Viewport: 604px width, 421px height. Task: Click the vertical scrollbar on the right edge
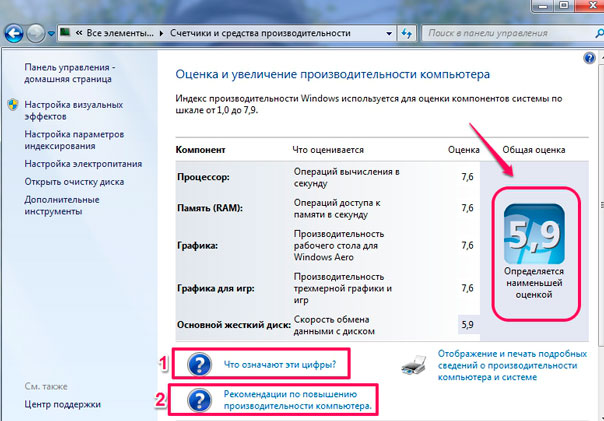coord(601,204)
